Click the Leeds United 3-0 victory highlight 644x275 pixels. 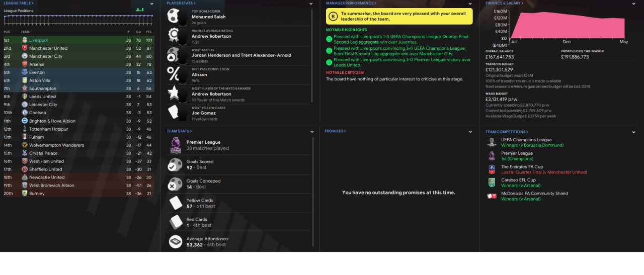(x=402, y=62)
